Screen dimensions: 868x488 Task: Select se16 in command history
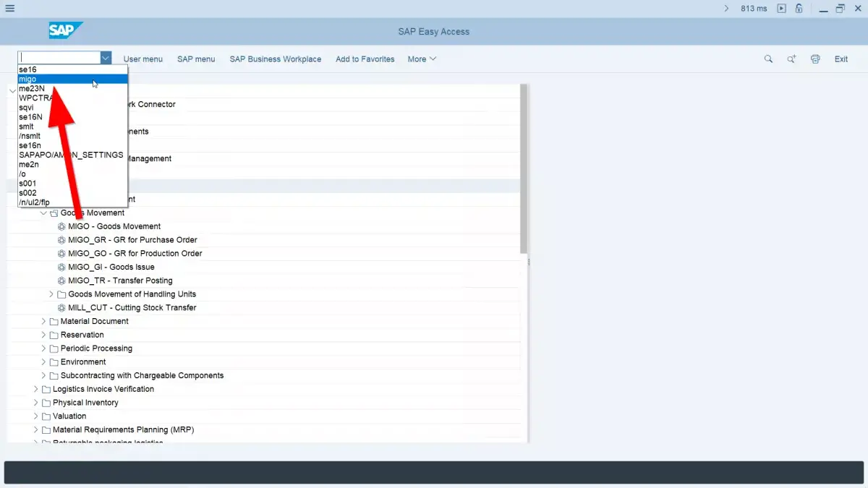72,69
